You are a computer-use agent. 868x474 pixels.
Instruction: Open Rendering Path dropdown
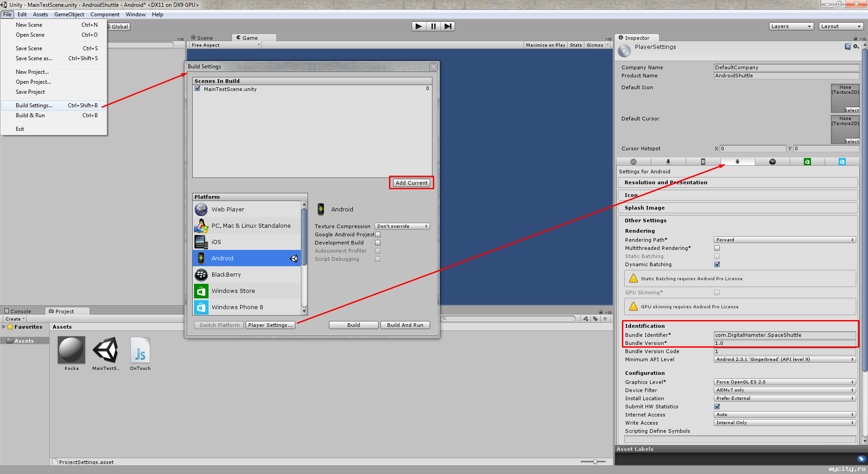(785, 240)
